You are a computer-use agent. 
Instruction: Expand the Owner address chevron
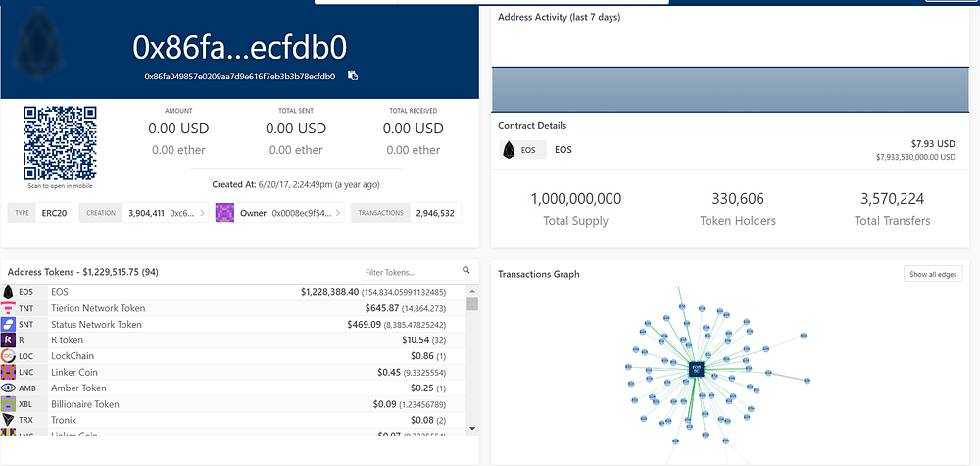[x=338, y=213]
